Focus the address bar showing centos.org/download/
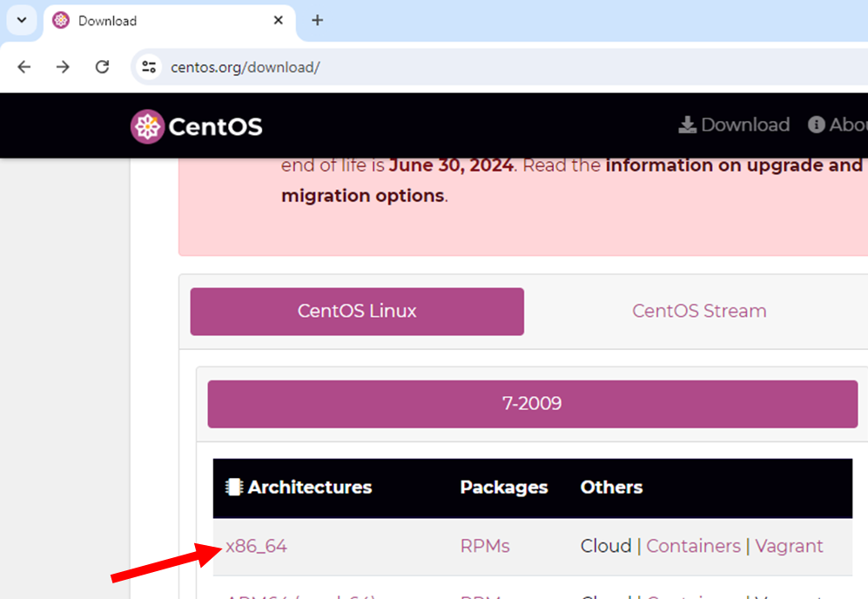 pyautogui.click(x=498, y=67)
